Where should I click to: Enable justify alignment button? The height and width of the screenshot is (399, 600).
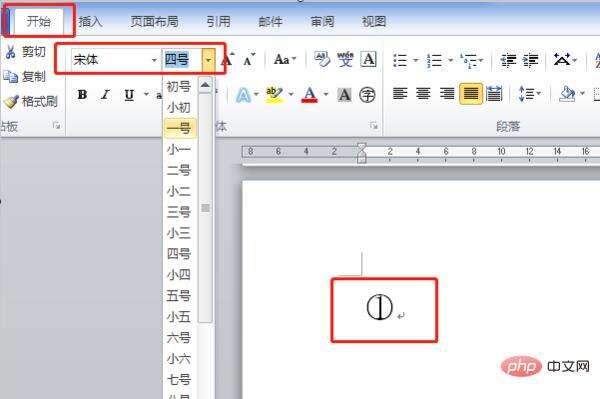[x=471, y=94]
